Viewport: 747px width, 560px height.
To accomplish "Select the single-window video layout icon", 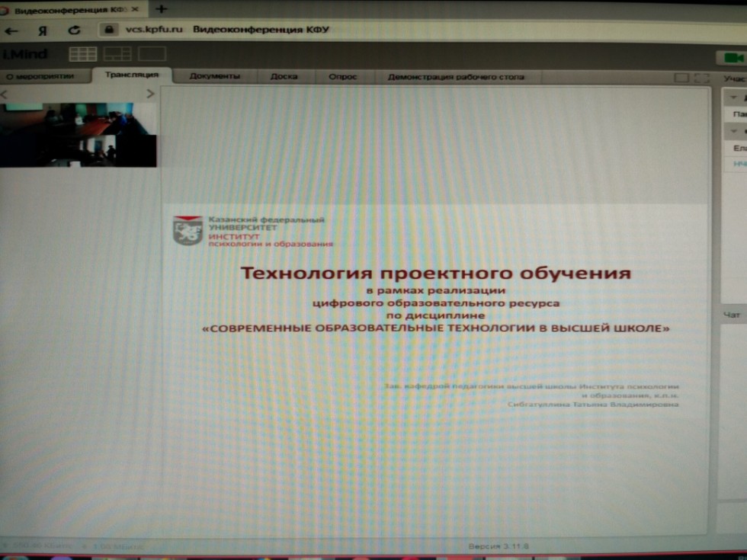I will pyautogui.click(x=152, y=53).
